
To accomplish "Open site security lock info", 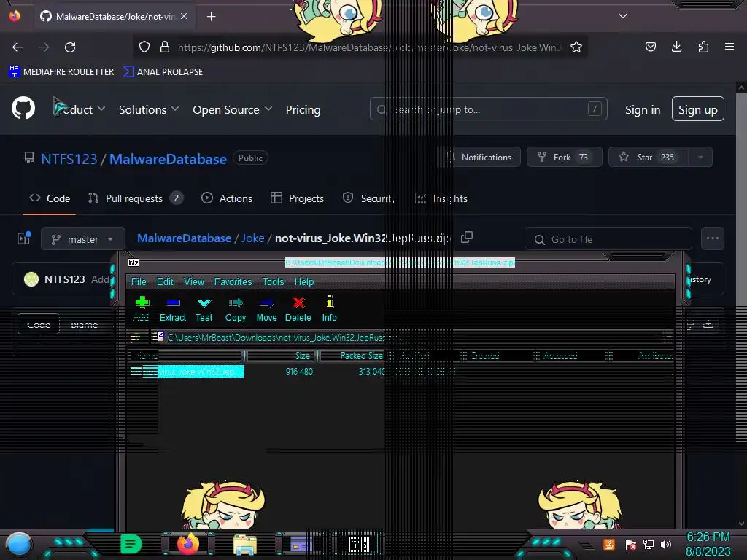I will click(x=165, y=47).
